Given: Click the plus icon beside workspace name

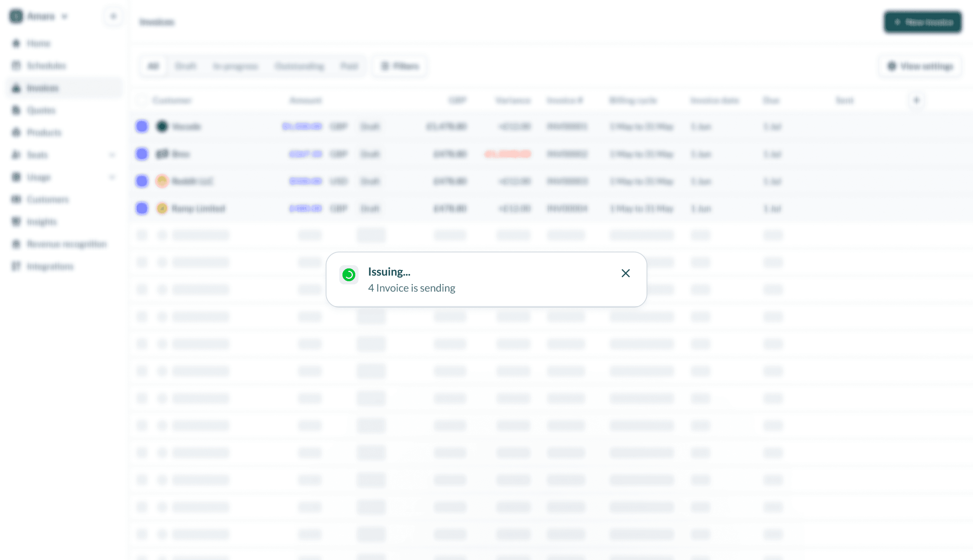Looking at the screenshot, I should pyautogui.click(x=113, y=16).
